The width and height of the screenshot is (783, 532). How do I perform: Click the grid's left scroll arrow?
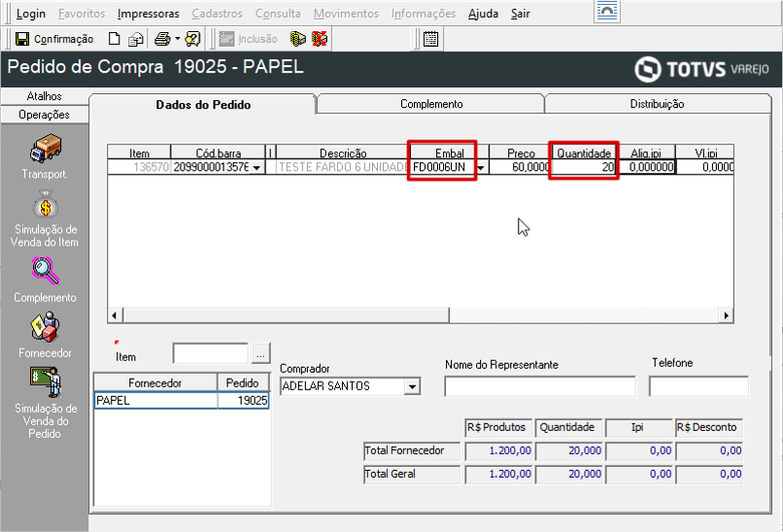click(115, 315)
